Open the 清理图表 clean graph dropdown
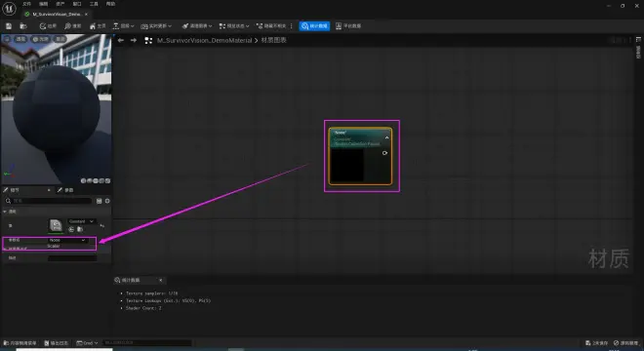 197,26
